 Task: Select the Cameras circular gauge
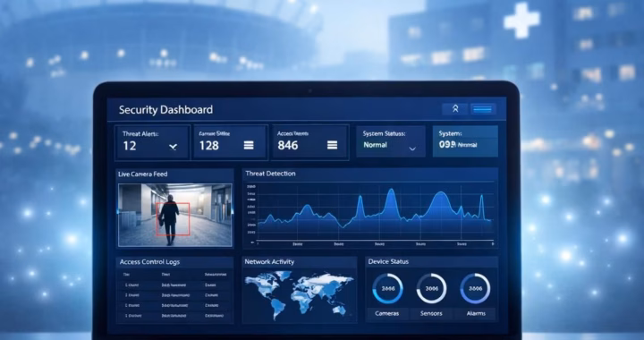(387, 289)
